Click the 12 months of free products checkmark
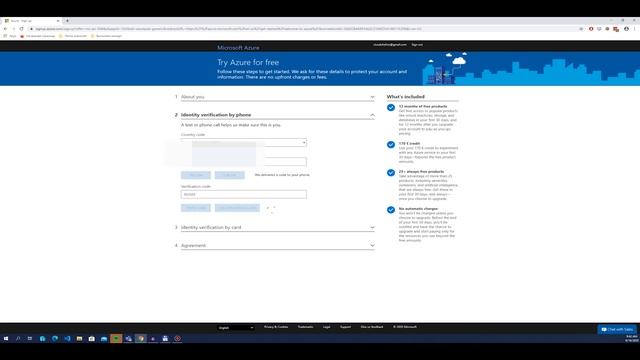This screenshot has height=360, width=640. [x=391, y=108]
